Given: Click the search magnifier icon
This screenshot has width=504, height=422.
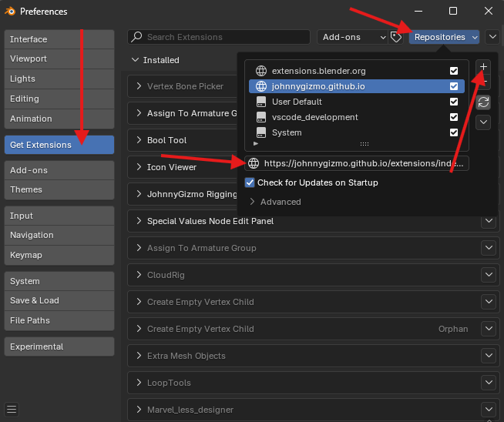Looking at the screenshot, I should click(x=136, y=37).
